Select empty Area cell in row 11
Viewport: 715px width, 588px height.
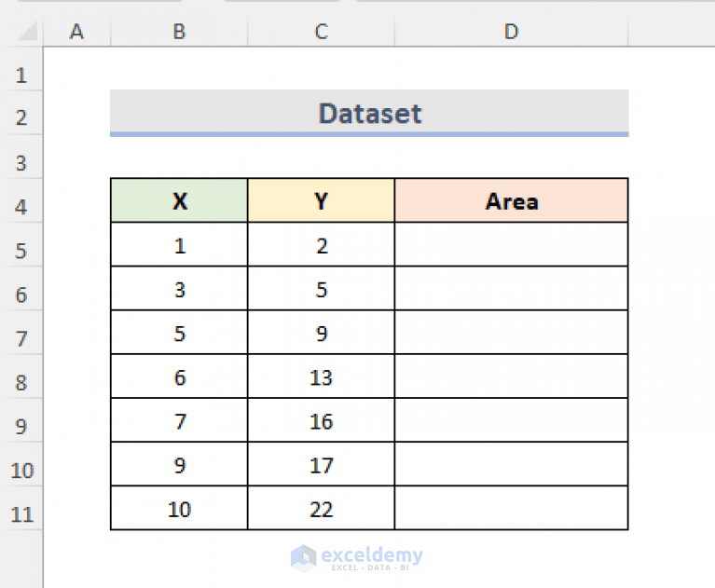click(x=511, y=508)
